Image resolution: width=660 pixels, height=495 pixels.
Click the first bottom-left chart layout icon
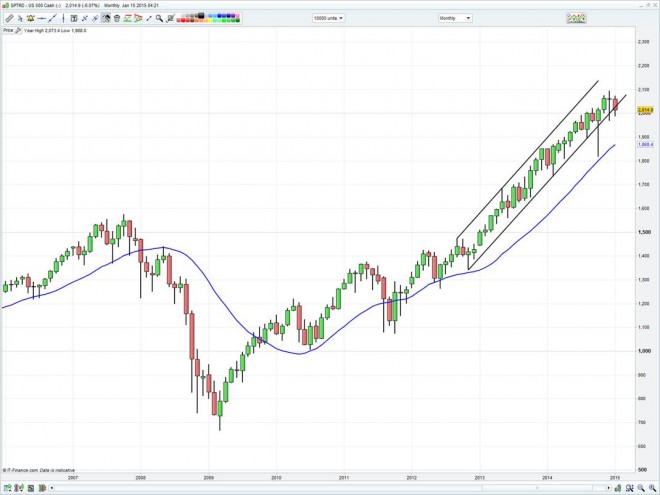(7, 488)
